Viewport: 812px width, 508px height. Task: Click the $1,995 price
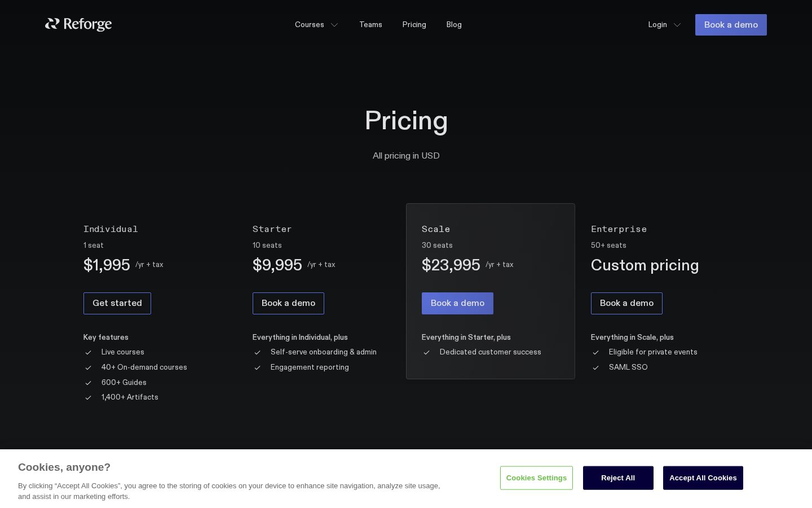tap(107, 265)
